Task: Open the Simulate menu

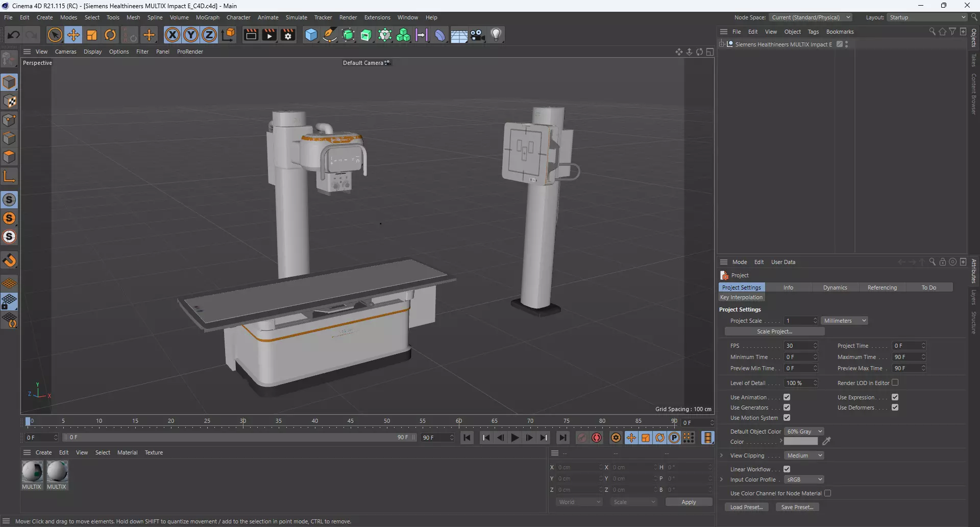Action: pyautogui.click(x=296, y=17)
